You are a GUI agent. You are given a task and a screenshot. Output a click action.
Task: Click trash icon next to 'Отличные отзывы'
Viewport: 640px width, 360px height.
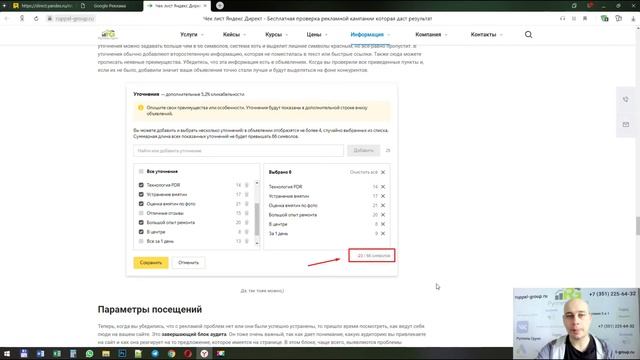coord(247,213)
